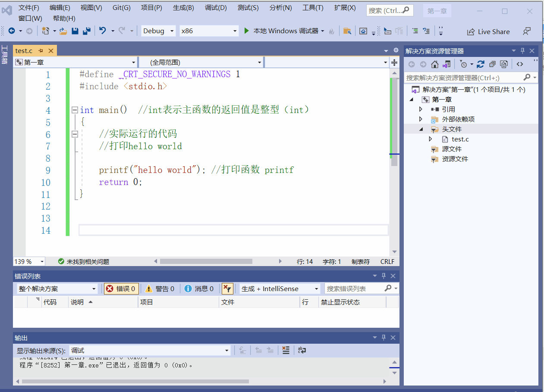Expand the 外部依赖项 tree node
544x392 pixels.
coord(421,119)
